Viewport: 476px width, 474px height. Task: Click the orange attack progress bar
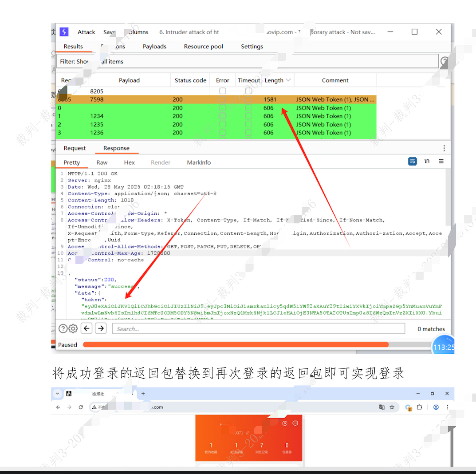point(236,345)
